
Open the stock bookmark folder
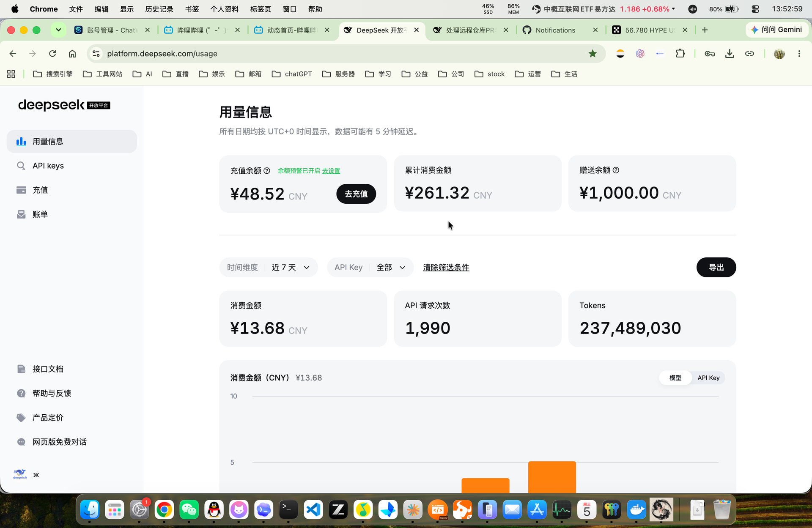[490, 74]
